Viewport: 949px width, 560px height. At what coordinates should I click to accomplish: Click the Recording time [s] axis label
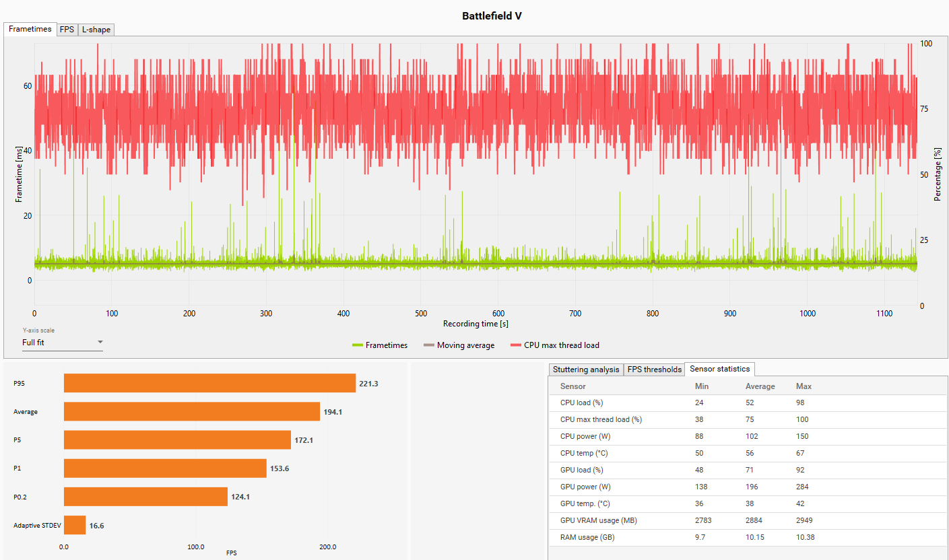pyautogui.click(x=476, y=324)
